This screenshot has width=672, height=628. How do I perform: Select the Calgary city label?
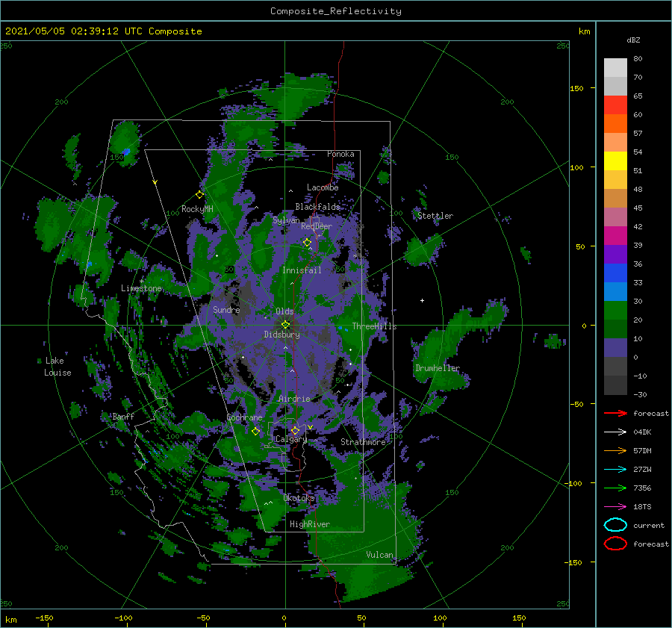(291, 439)
